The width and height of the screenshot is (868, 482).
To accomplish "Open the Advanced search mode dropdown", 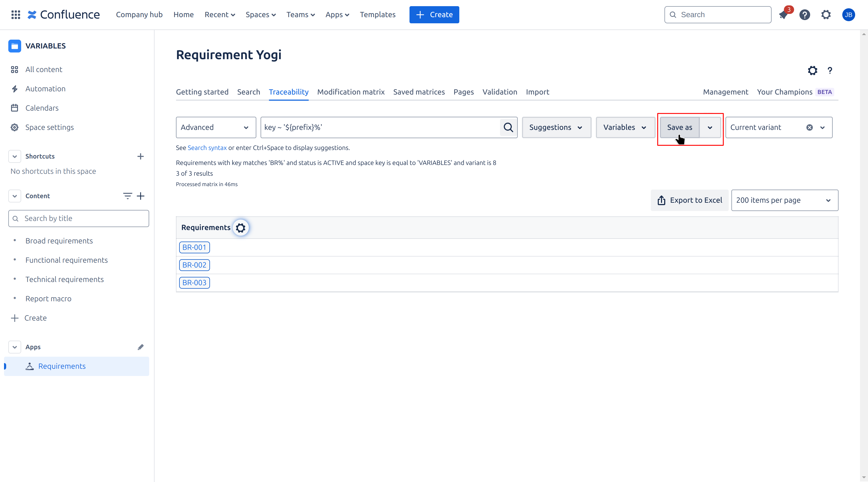I will 215,127.
